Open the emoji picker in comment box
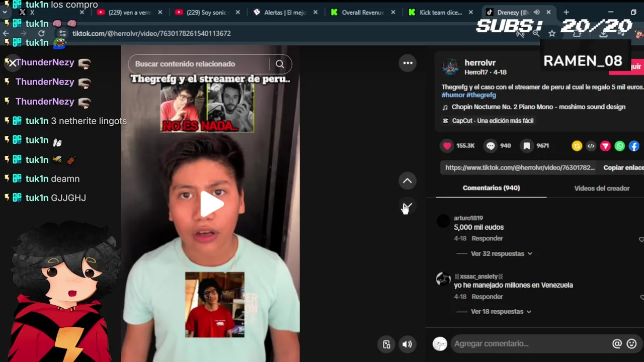The image size is (644, 362). (x=632, y=344)
